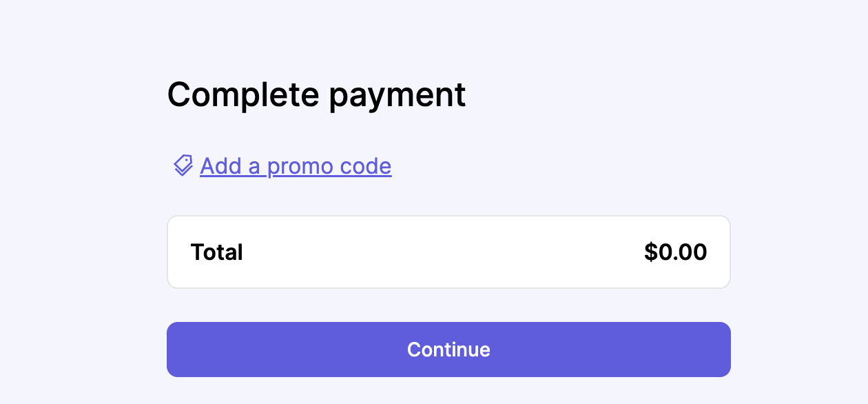The image size is (868, 404).
Task: Click the Complete payment heading
Action: 317,95
